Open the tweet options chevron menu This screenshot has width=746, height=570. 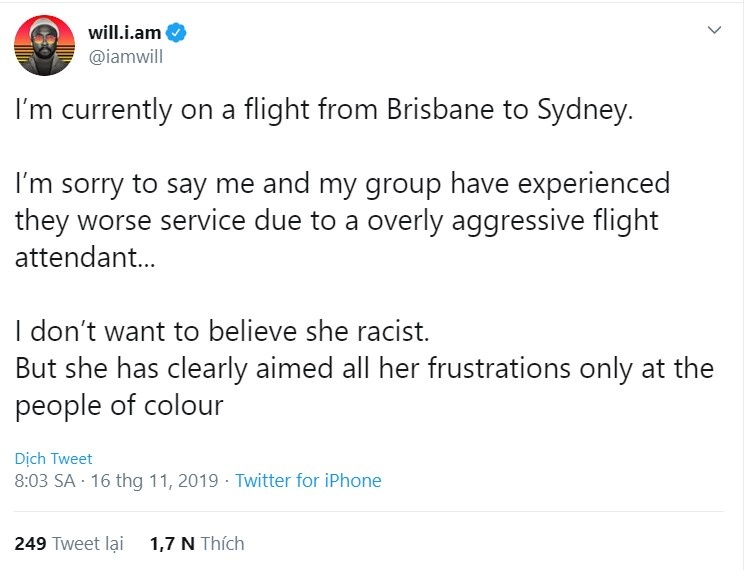tap(714, 31)
